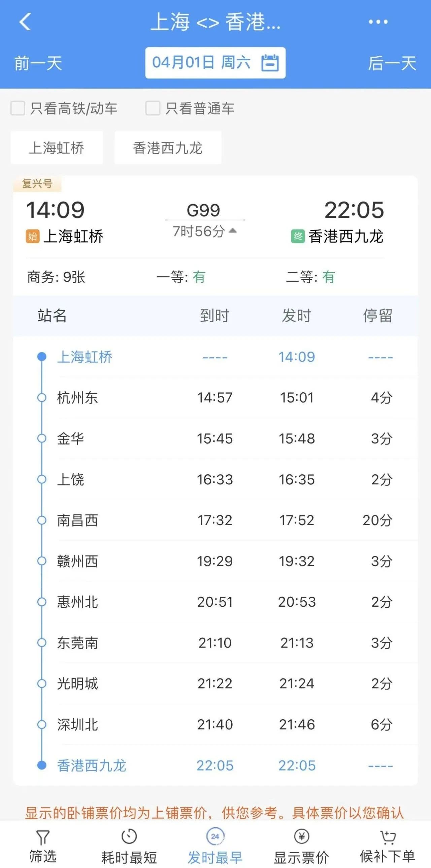Go to 前一天 previous day
Image resolution: width=431 pixels, height=868 pixels.
coord(38,63)
